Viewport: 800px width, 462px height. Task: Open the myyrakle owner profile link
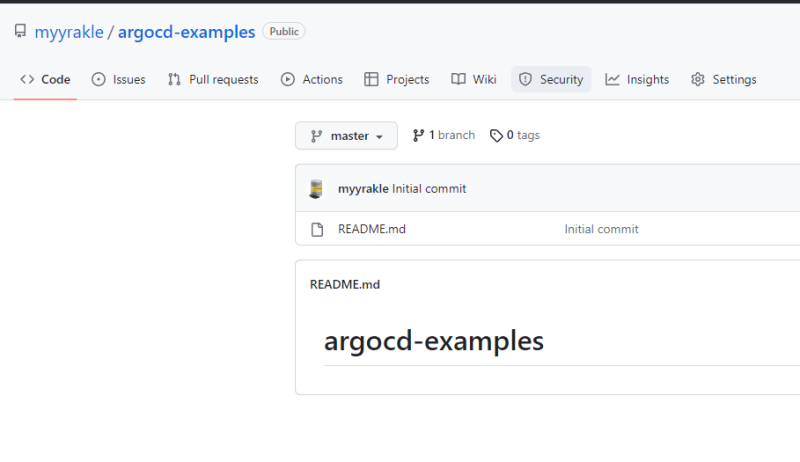tap(69, 32)
